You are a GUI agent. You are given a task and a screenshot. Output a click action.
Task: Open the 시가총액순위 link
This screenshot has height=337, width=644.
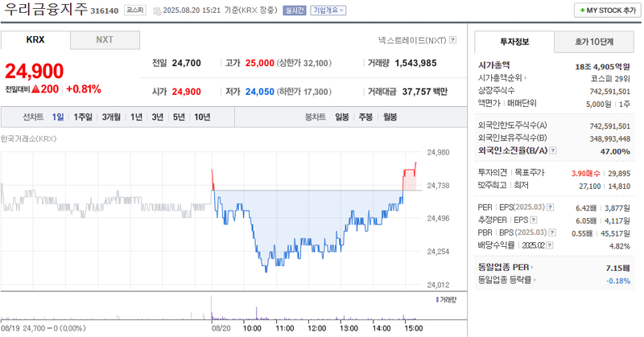[x=502, y=77]
